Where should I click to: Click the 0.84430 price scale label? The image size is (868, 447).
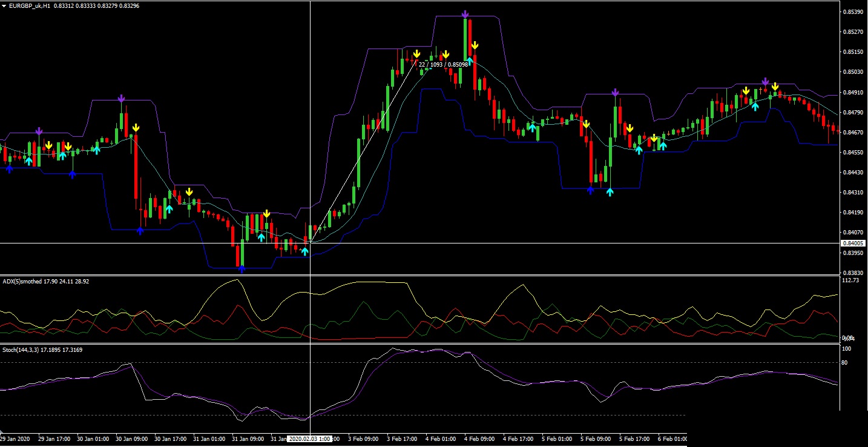[853, 172]
